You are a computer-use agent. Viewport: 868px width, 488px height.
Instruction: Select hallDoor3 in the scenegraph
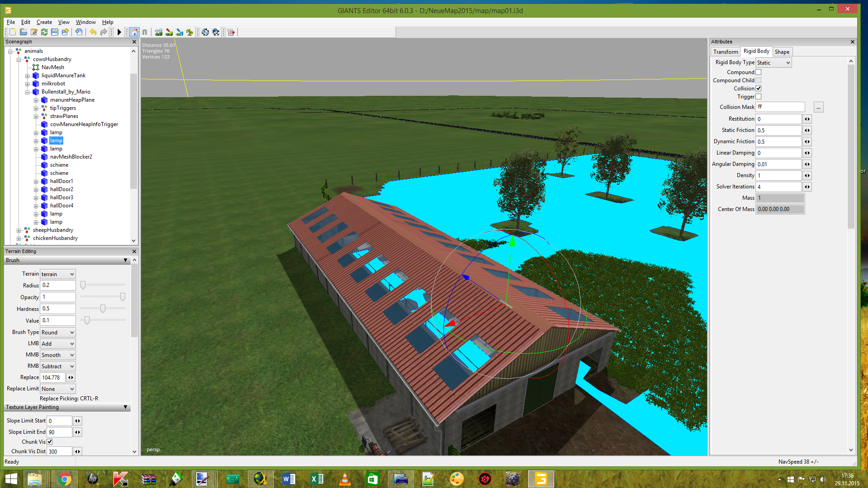tap(61, 197)
